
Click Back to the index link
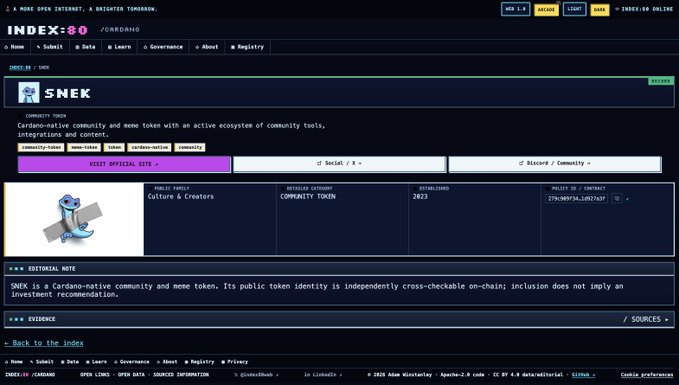coord(44,343)
